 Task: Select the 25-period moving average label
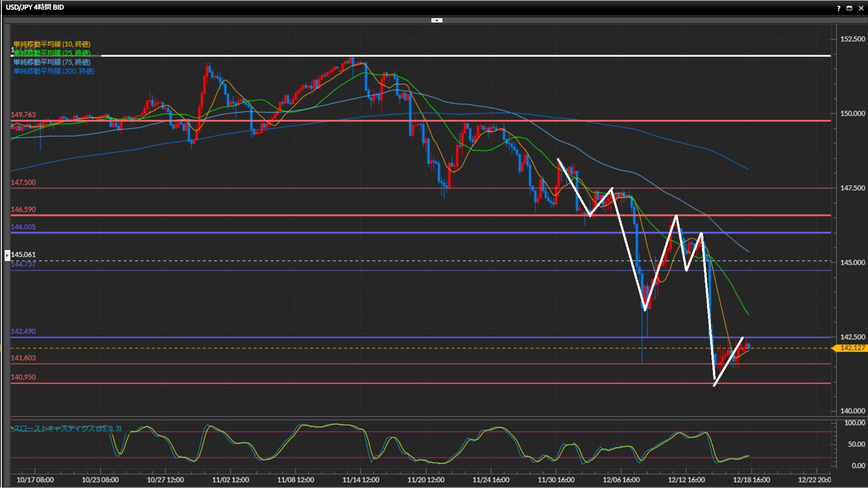[52, 53]
